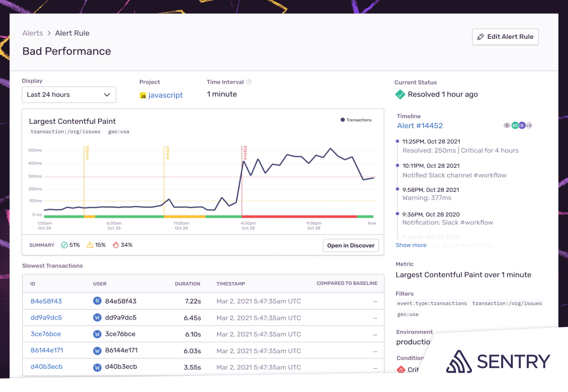The width and height of the screenshot is (568, 392).
Task: Open the Last 24 hours display dropdown
Action: coord(69,95)
